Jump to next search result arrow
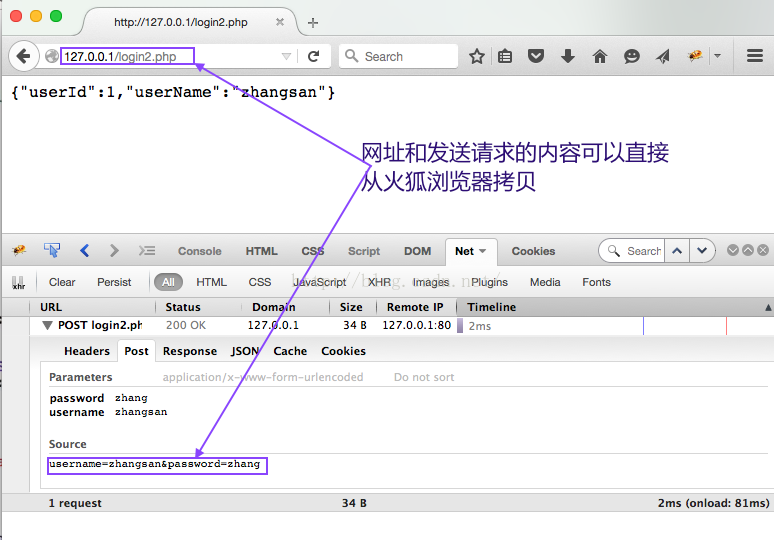Image resolution: width=774 pixels, height=540 pixels. [702, 251]
